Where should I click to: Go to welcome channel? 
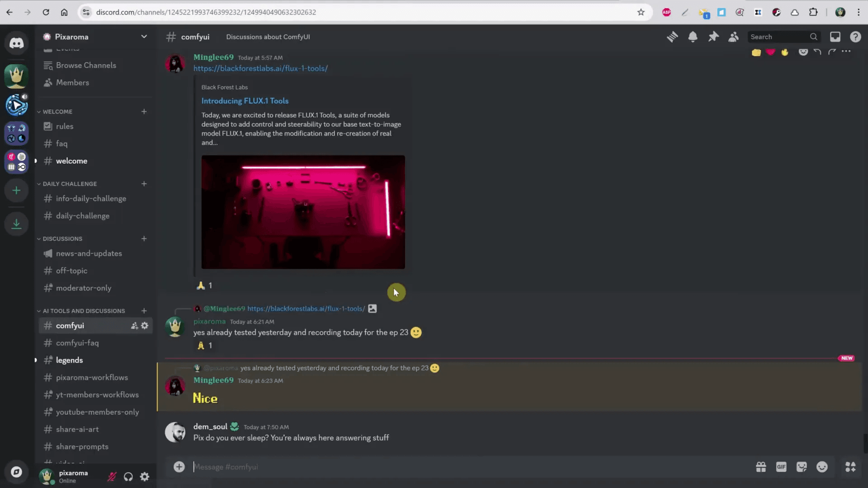pos(95,161)
